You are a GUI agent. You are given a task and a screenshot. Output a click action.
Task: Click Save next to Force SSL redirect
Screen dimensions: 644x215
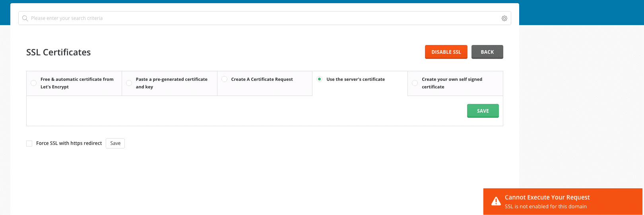click(115, 143)
